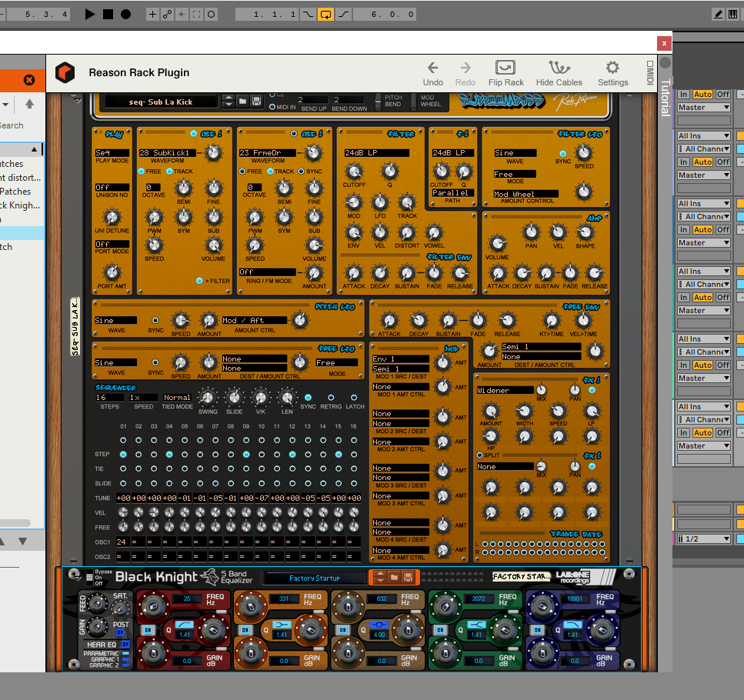Click Redo in the Reason Rack toolbar
The width and height of the screenshot is (744, 700).
(x=465, y=74)
